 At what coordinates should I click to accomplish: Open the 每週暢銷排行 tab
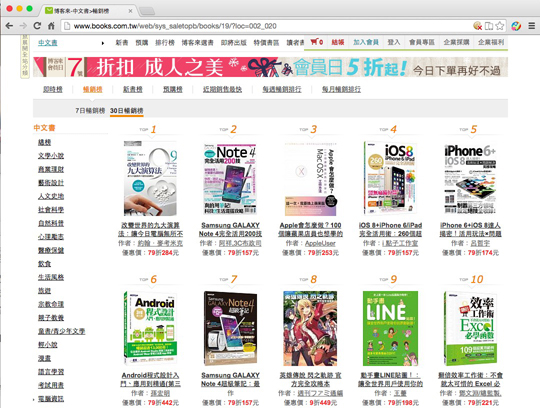pyautogui.click(x=282, y=89)
